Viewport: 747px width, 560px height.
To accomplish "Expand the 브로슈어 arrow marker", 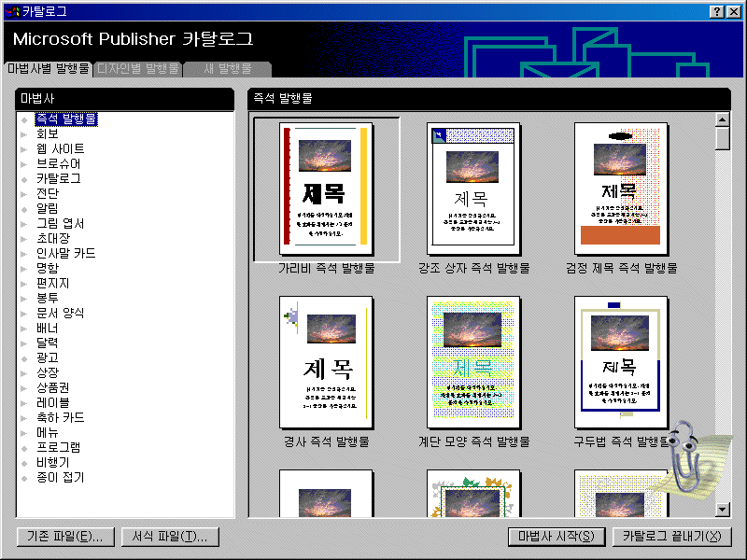I will tap(24, 164).
